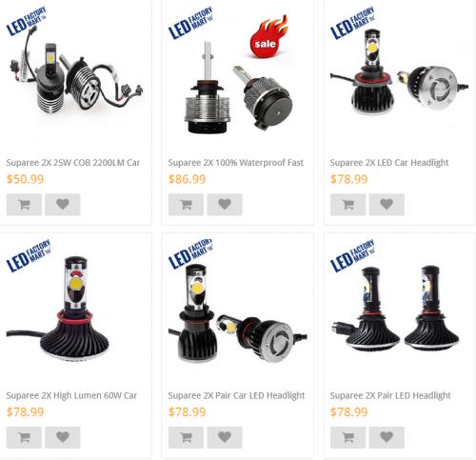Add High Lumen 60W Car headlight to cart
Viewport: 476px width, 460px height.
pyautogui.click(x=24, y=437)
